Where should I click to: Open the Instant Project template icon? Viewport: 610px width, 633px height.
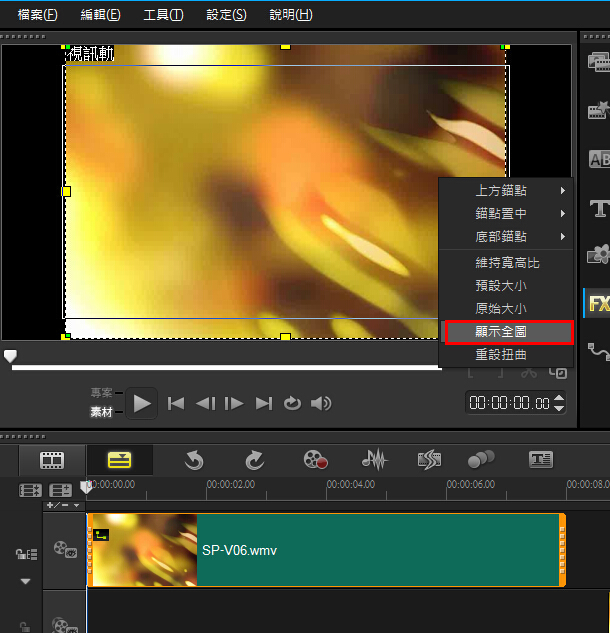point(598,110)
